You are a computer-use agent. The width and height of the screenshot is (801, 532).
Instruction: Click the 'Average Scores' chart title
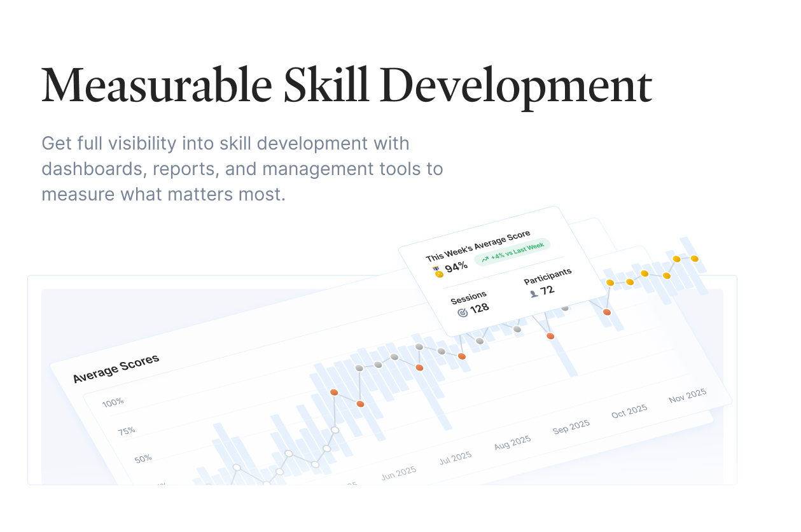116,368
